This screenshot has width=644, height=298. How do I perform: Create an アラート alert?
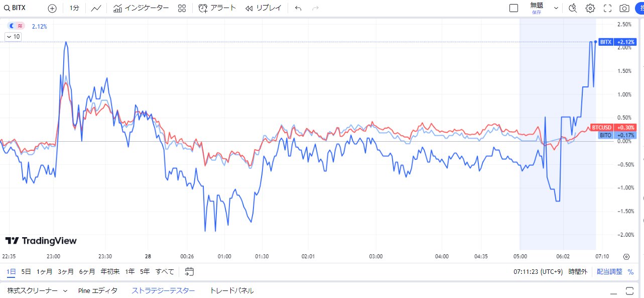point(217,8)
